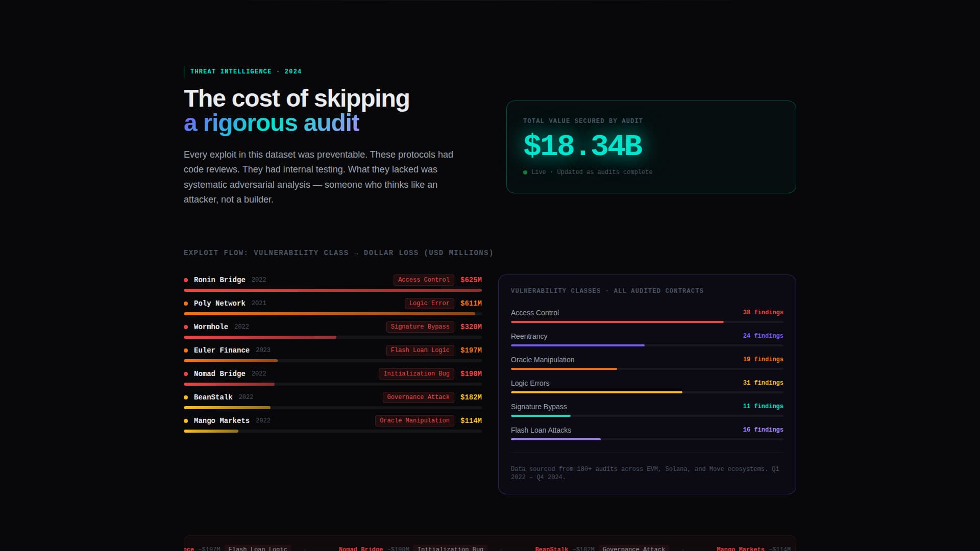Click the Flash Loan Attacks label
The width and height of the screenshot is (980, 551).
coord(541,430)
